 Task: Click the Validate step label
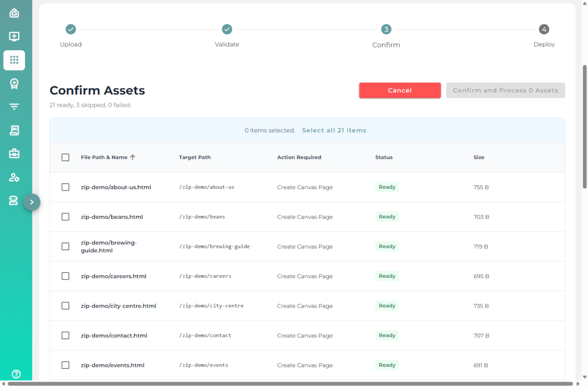(227, 45)
